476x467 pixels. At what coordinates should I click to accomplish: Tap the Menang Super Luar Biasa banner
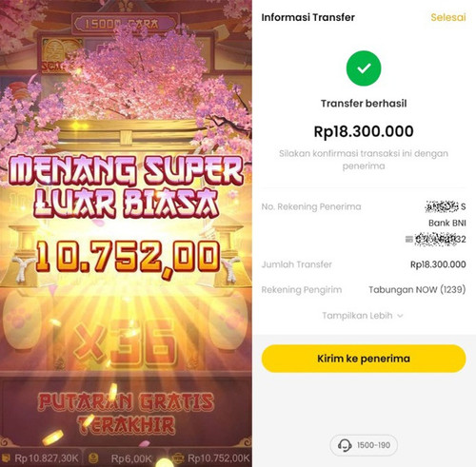[126, 187]
